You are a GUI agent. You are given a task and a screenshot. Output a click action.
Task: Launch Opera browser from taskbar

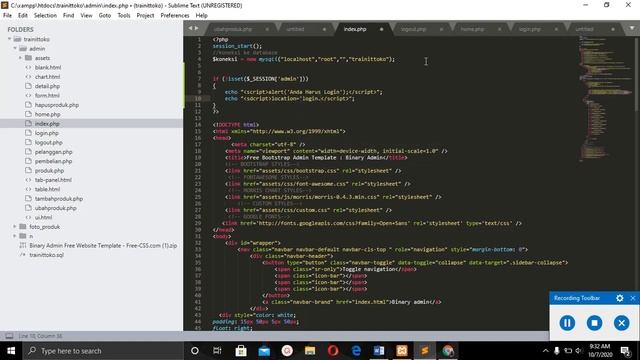[x=333, y=351]
